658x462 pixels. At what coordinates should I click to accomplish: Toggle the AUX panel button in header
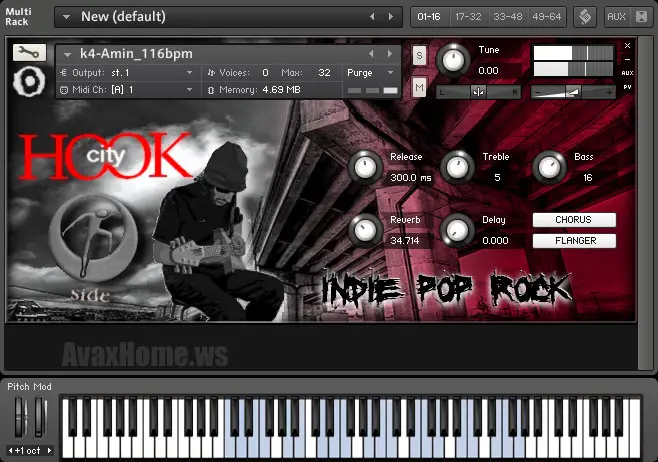[616, 17]
